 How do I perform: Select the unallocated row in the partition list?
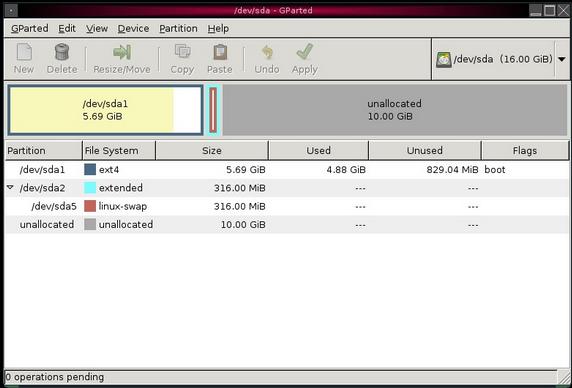(287, 224)
